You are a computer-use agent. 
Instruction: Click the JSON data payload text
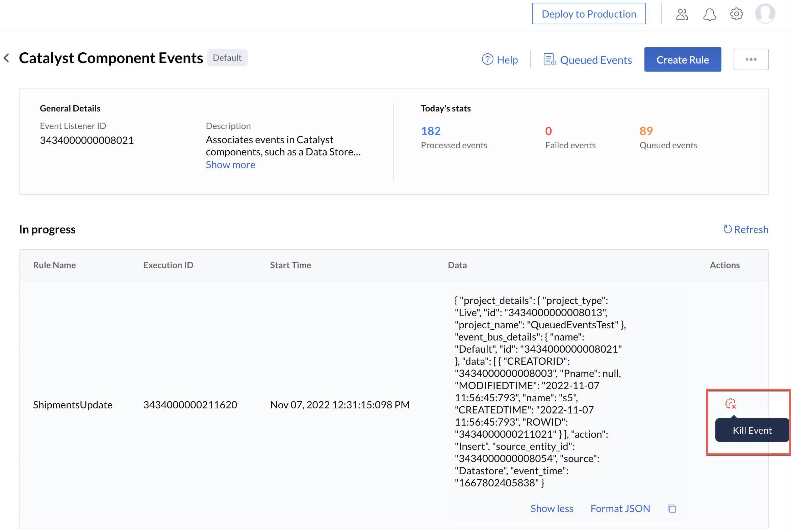pos(540,391)
